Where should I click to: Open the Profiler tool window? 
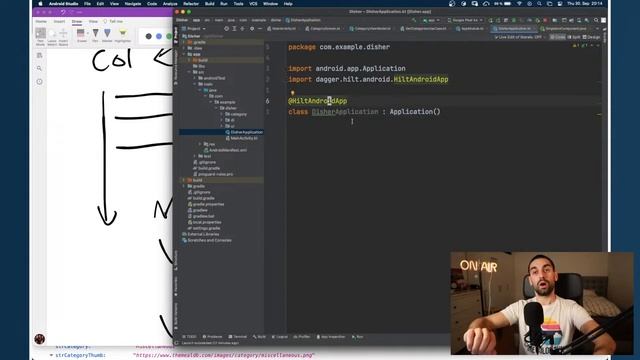tap(302, 337)
